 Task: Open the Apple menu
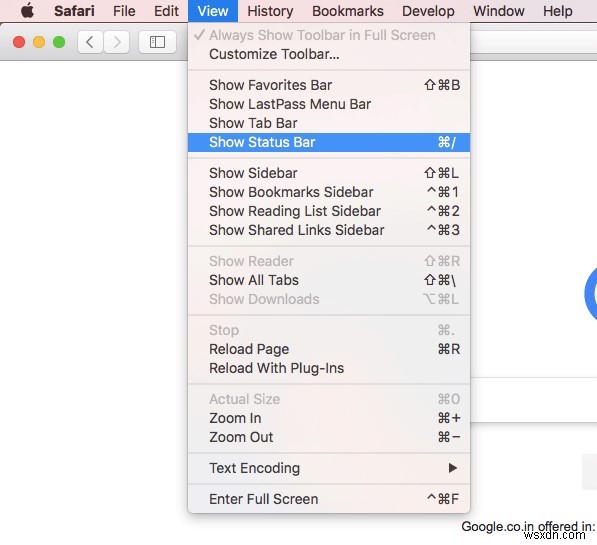27,11
